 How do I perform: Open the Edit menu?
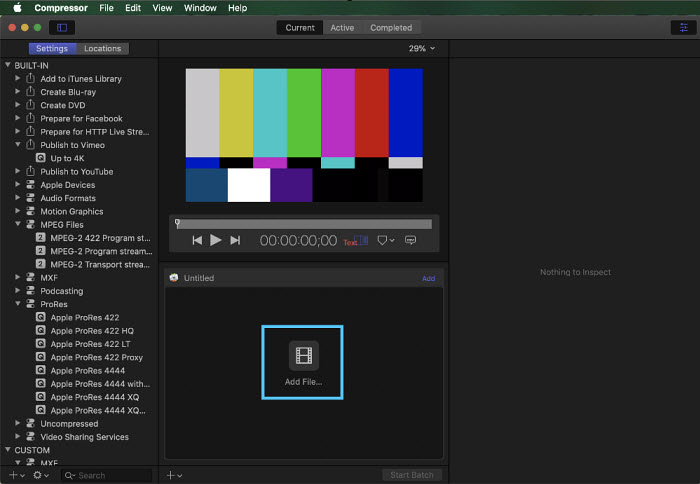pyautogui.click(x=133, y=8)
